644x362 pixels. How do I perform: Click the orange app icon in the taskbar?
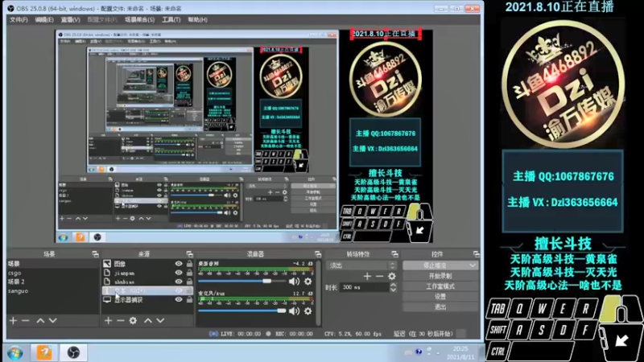coord(44,352)
